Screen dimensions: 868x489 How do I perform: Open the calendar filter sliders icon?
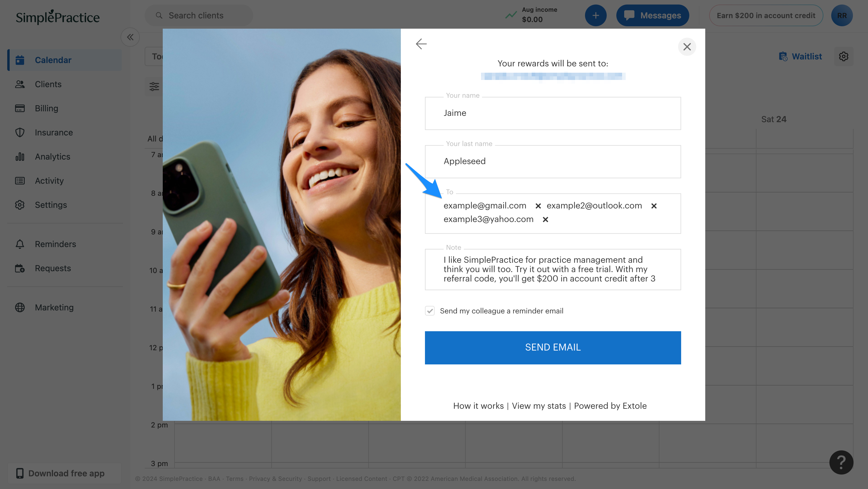(154, 87)
